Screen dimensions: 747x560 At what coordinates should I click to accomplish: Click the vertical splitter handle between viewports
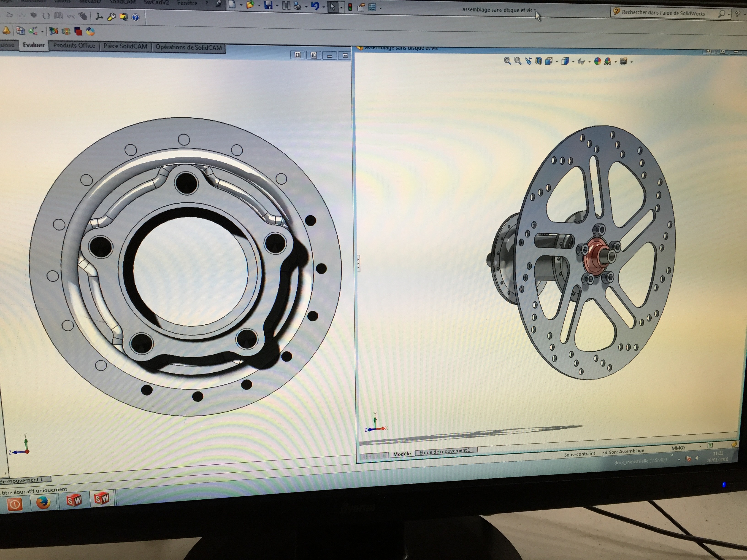click(x=358, y=264)
